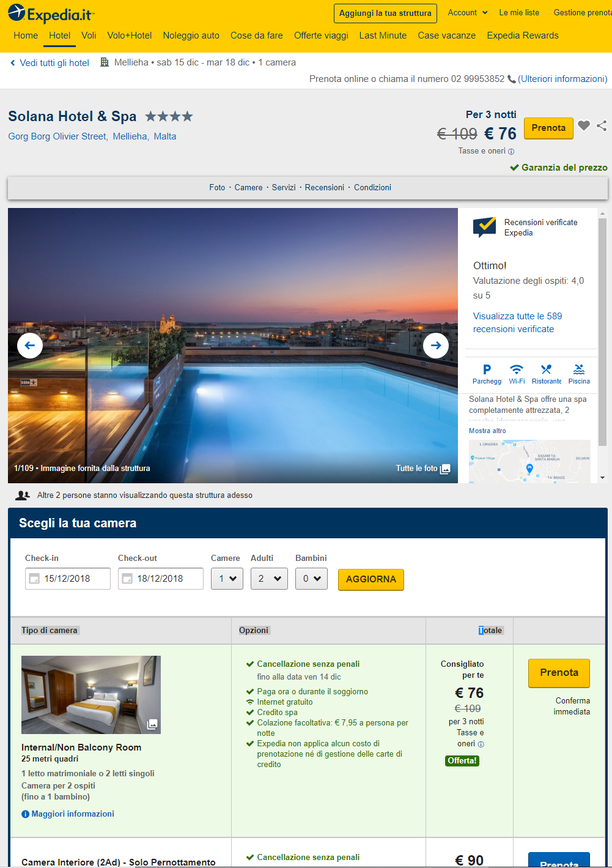Open Maggiori informazioni for Internal Room
This screenshot has height=868, width=612.
(x=68, y=814)
